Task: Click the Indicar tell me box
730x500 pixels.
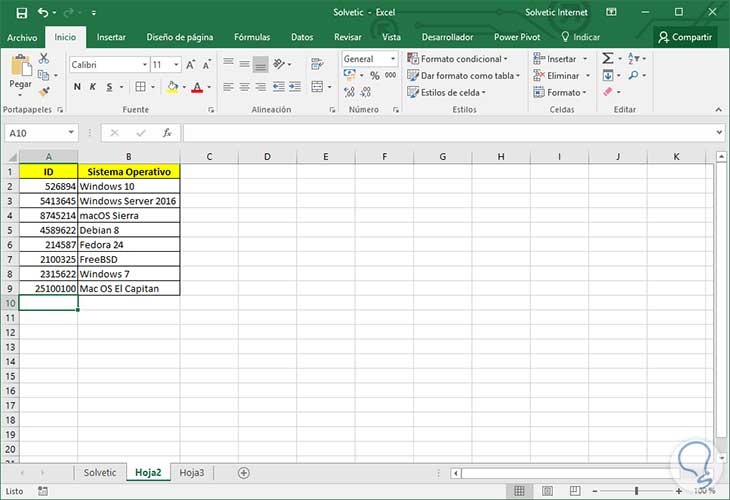Action: click(581, 37)
